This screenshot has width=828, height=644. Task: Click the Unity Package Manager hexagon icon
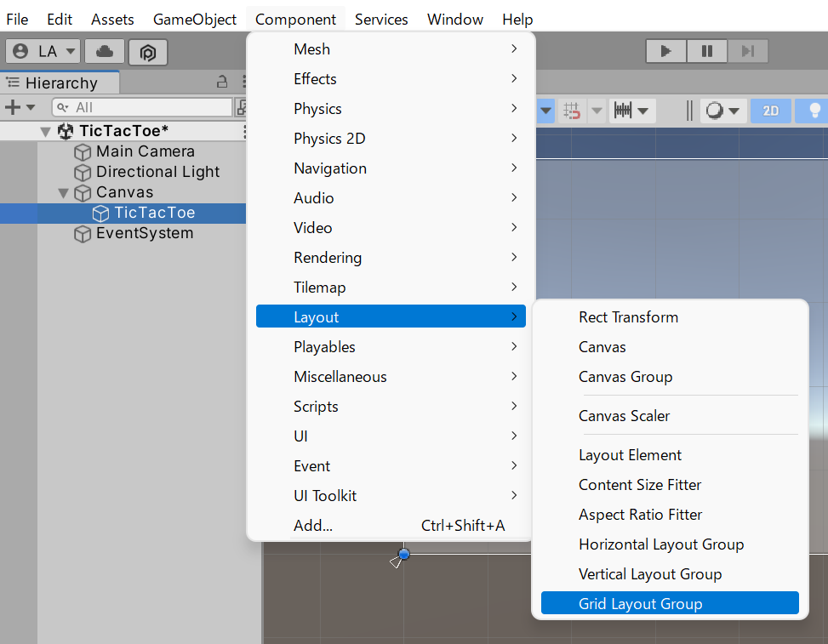pos(148,52)
